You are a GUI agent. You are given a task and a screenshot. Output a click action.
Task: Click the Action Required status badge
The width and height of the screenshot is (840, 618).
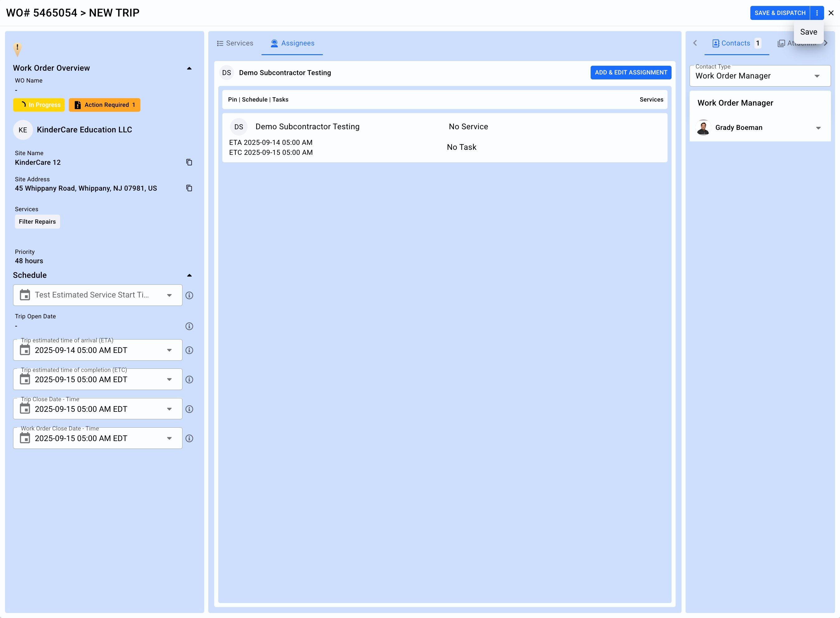coord(105,105)
